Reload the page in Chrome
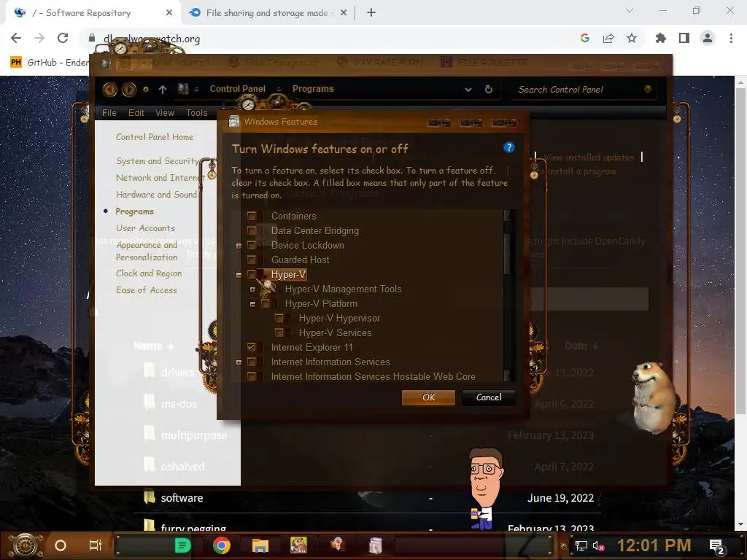The width and height of the screenshot is (747, 560). 63,38
